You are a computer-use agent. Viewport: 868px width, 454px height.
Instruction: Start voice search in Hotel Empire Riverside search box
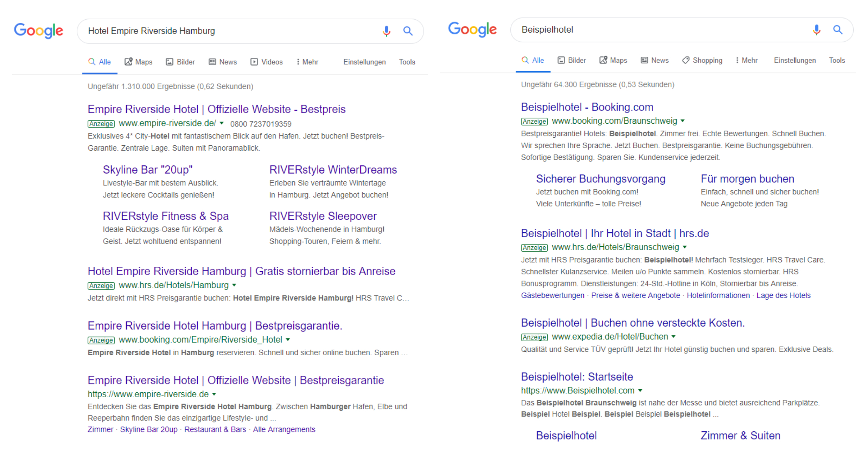pyautogui.click(x=386, y=31)
